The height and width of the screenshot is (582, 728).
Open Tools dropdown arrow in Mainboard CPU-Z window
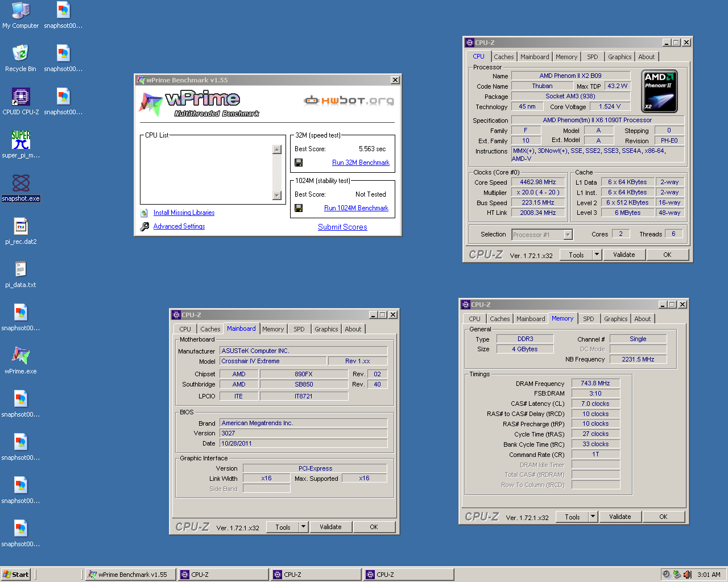(x=303, y=527)
